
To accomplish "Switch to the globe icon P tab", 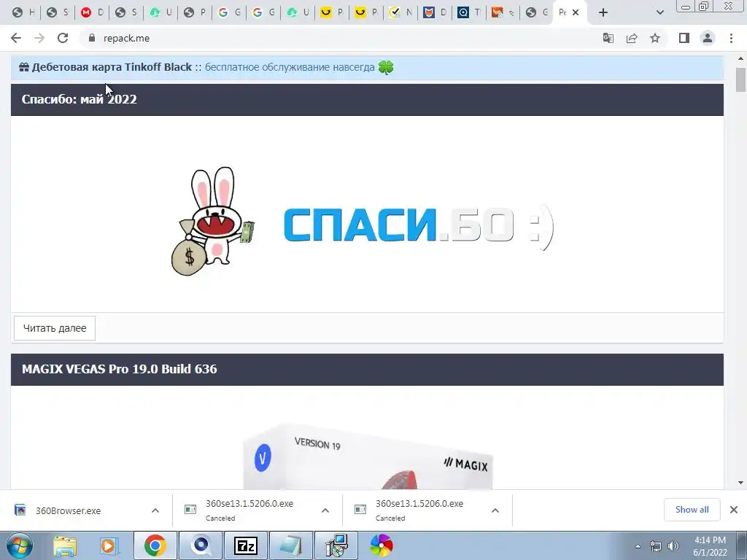I will 196,12.
